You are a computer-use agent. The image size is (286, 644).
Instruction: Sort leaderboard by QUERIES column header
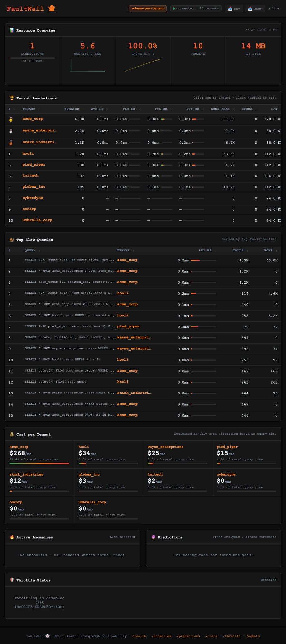pos(74,109)
